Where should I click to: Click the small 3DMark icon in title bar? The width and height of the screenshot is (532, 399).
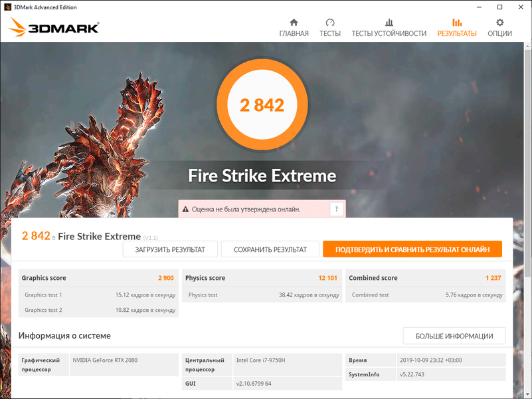coord(7,7)
